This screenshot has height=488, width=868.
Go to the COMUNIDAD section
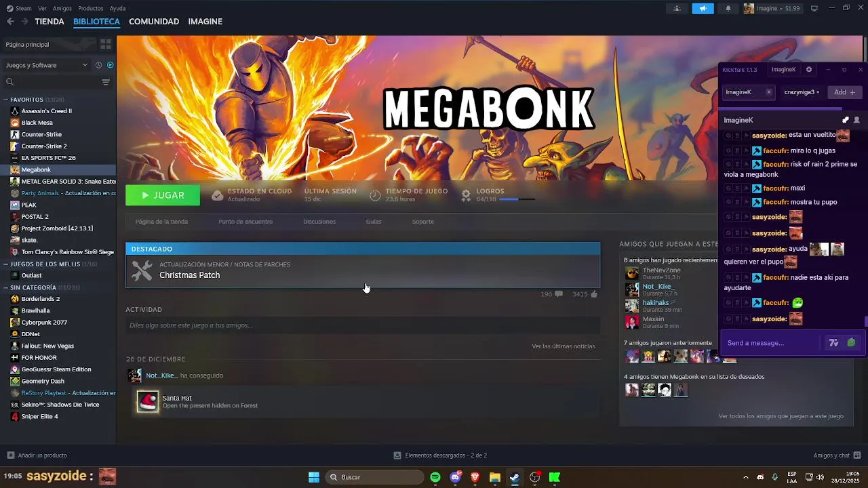[x=154, y=22]
